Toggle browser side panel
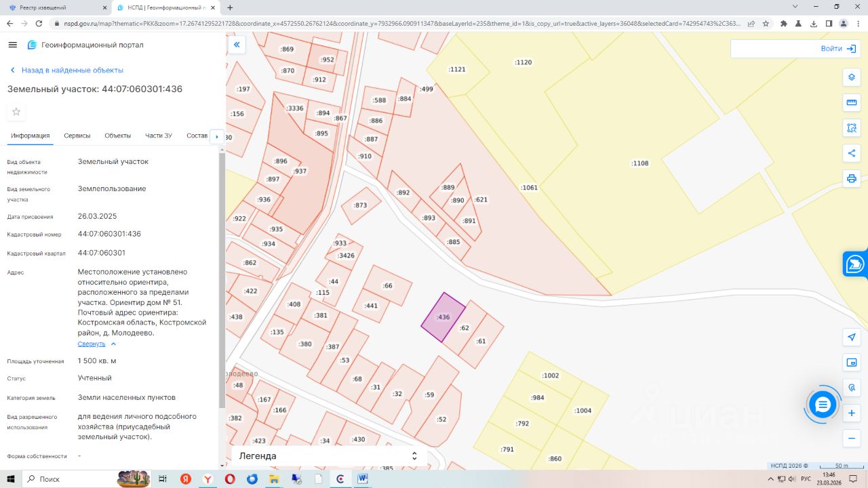This screenshot has width=868, height=488. [x=829, y=23]
